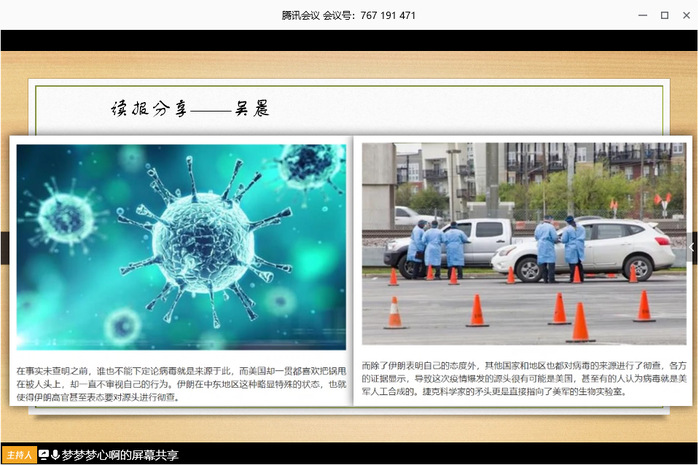Viewport: 698px width, 465px height.
Task: Click the microphone icon beside sharer name
Action: pyautogui.click(x=56, y=455)
